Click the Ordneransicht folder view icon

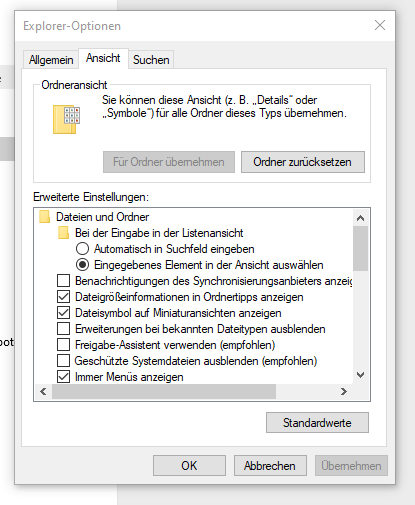point(66,119)
